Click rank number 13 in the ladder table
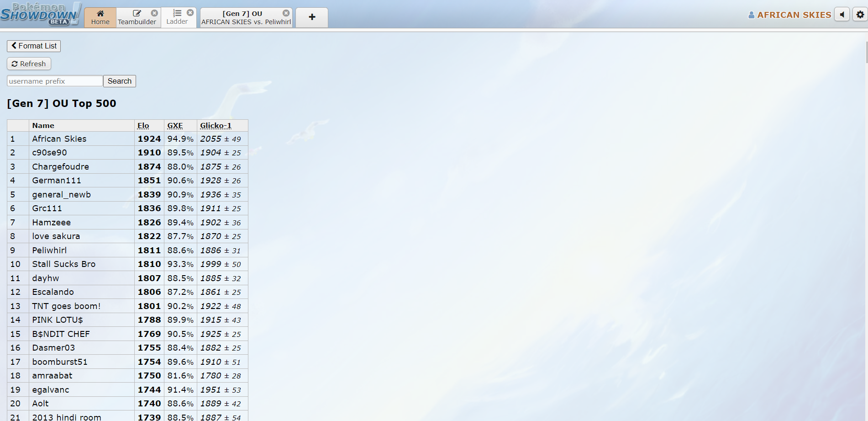Screen dimensions: 868x421 tap(16, 306)
